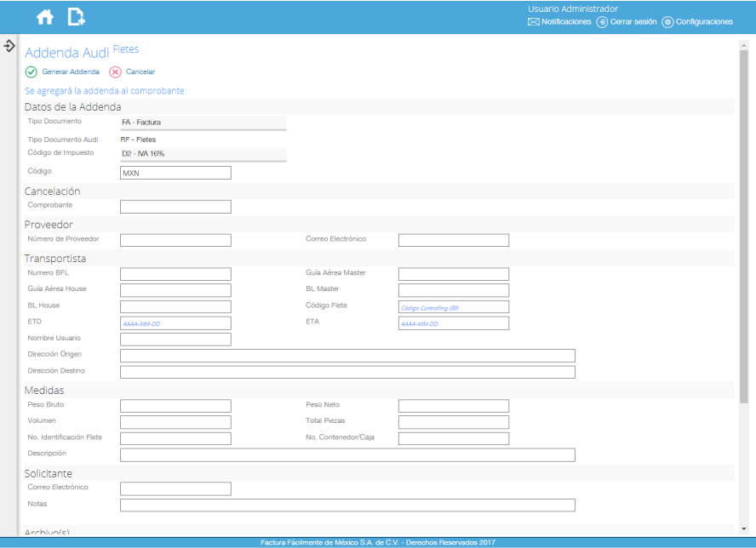Image resolution: width=756 pixels, height=548 pixels.
Task: Expand the side panel arrow icon
Action: point(9,45)
